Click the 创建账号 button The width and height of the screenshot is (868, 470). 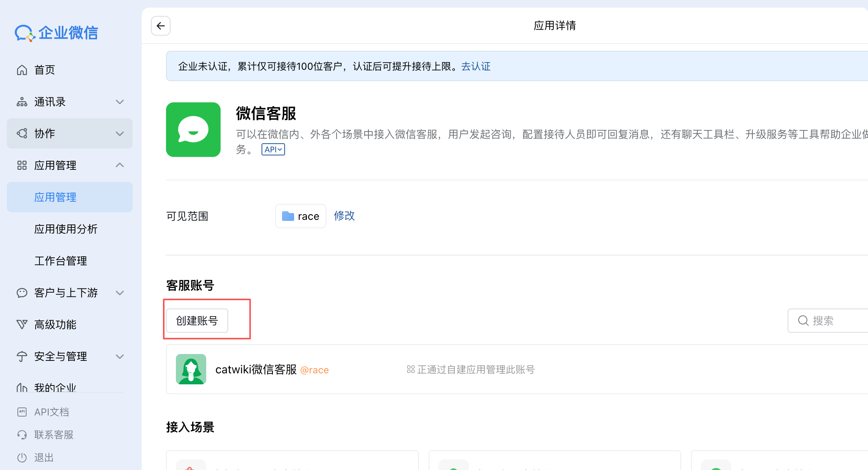click(x=197, y=321)
